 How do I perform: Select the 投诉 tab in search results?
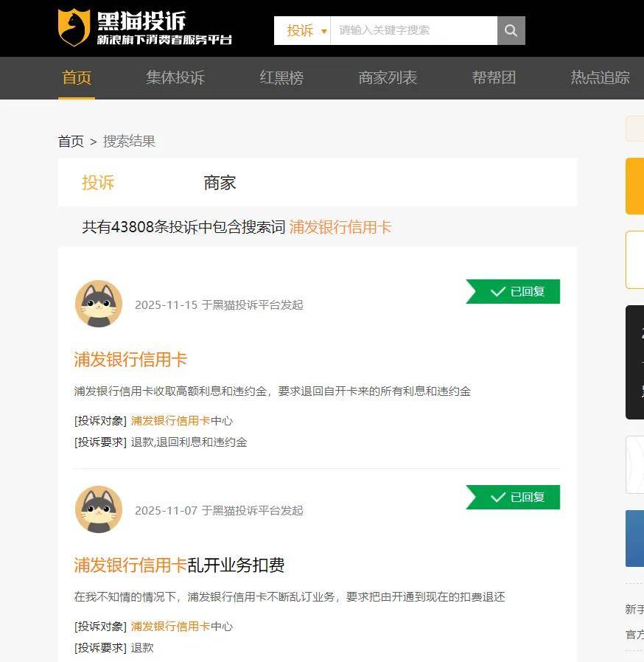click(98, 183)
